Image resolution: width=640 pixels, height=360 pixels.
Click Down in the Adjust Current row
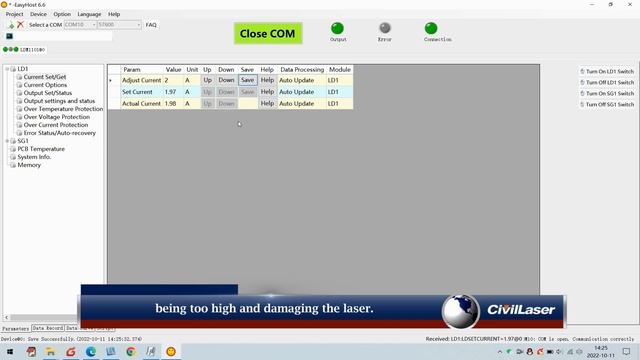[226, 80]
